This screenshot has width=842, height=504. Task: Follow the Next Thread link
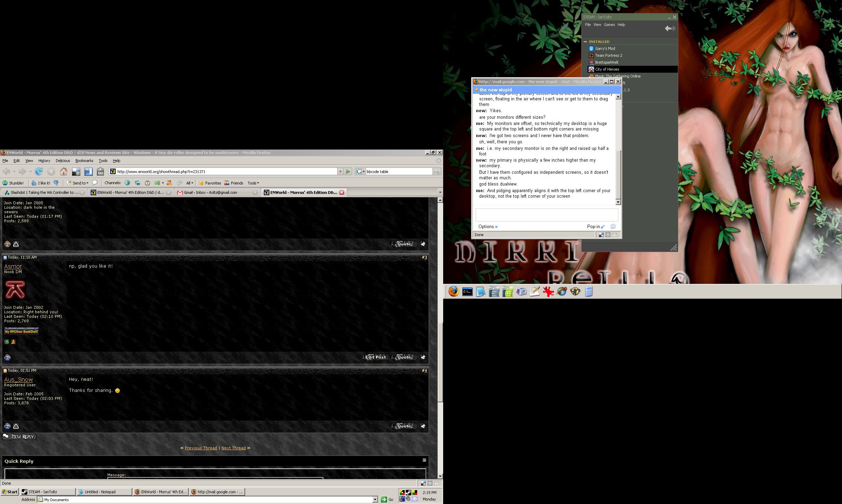coord(233,448)
